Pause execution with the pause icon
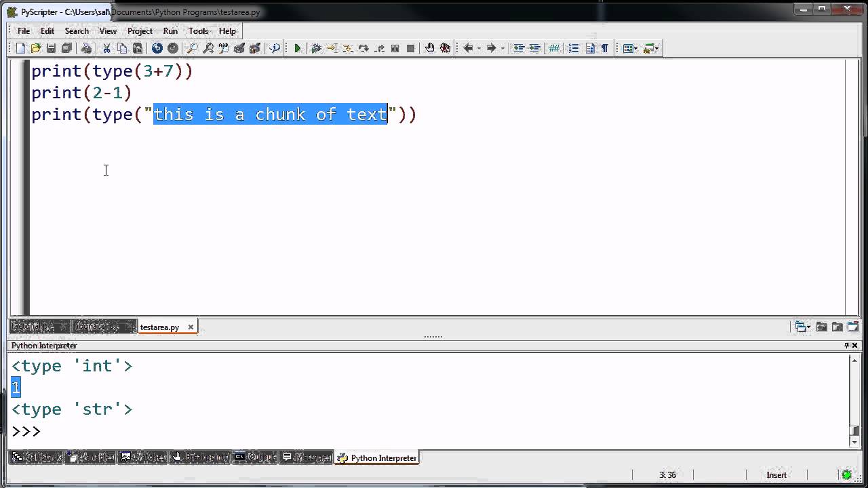This screenshot has width=868, height=488. (395, 48)
